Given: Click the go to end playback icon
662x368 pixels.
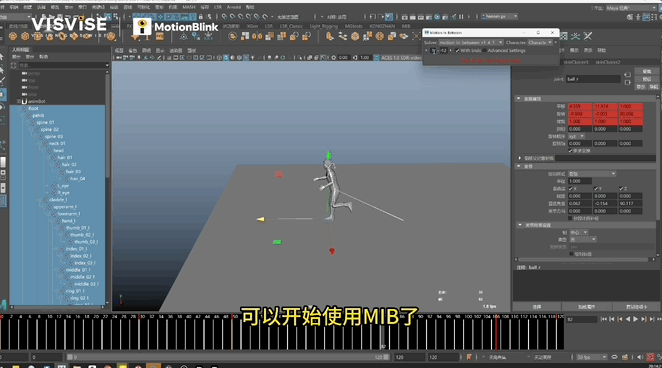Looking at the screenshot, I should tap(659, 319).
